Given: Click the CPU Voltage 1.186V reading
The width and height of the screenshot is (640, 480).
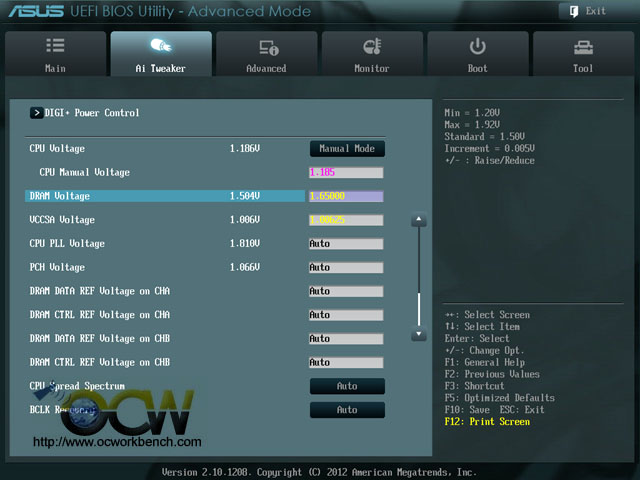Looking at the screenshot, I should click(x=244, y=149).
